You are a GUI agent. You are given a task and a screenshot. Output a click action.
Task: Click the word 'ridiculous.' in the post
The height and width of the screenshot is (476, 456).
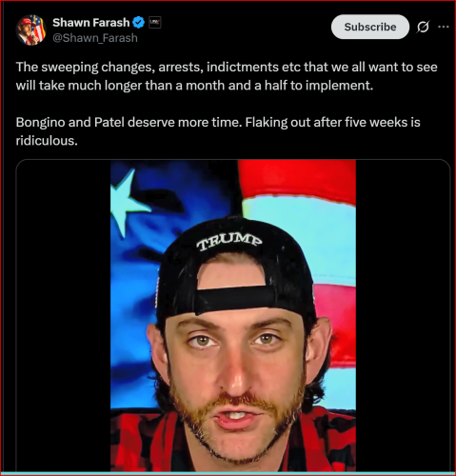47,141
